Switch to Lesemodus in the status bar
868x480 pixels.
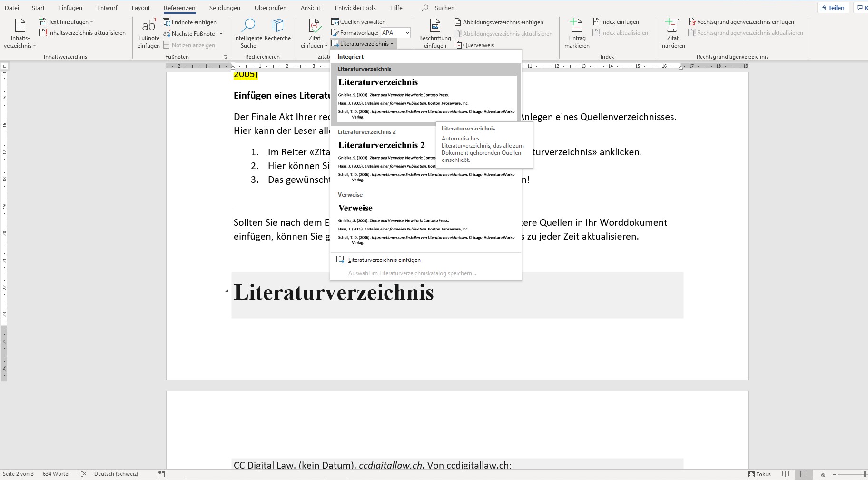[786, 474]
